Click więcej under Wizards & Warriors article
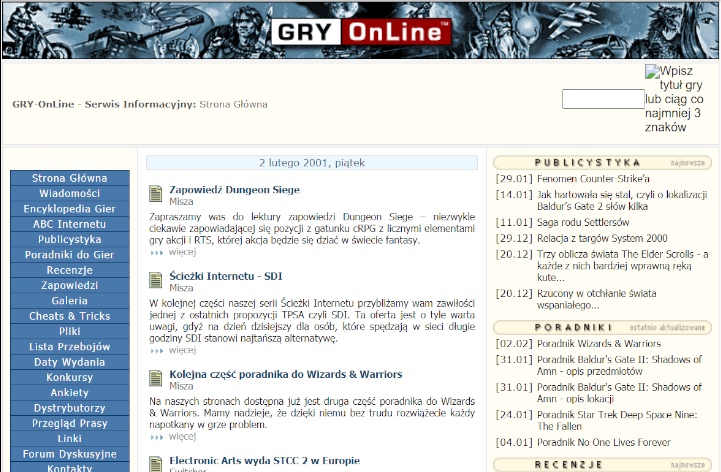The image size is (721, 472). click(x=182, y=436)
